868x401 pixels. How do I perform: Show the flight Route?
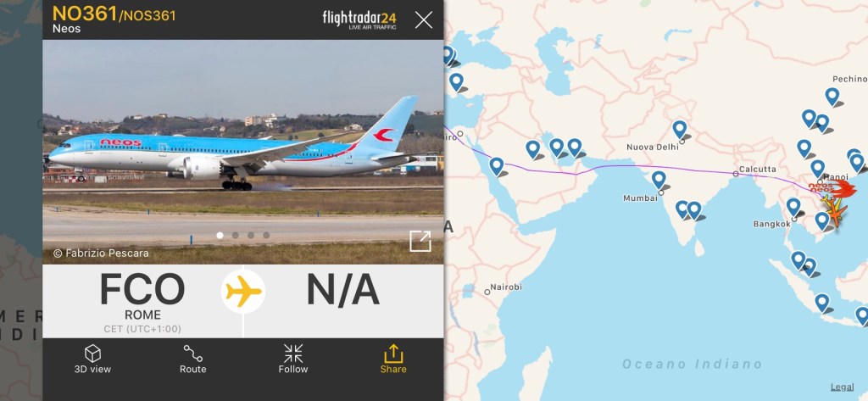click(x=192, y=354)
